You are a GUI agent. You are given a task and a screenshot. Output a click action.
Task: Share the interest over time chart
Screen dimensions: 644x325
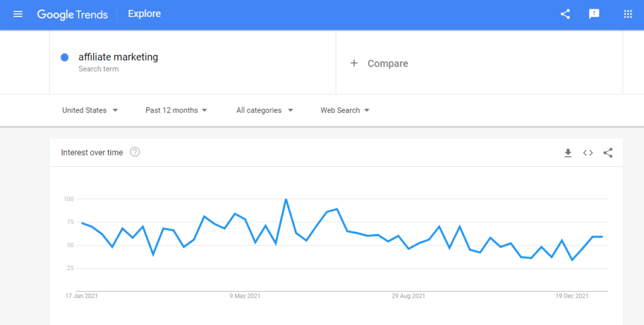(x=608, y=153)
